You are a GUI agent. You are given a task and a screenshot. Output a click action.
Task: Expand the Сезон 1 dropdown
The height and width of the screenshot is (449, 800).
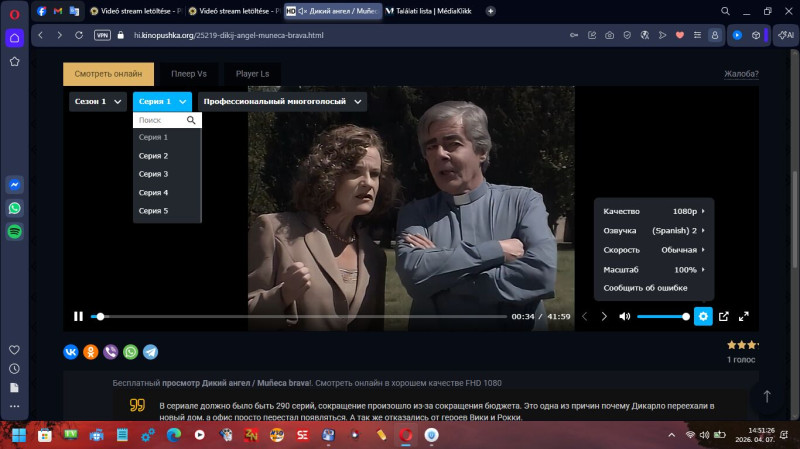[98, 102]
